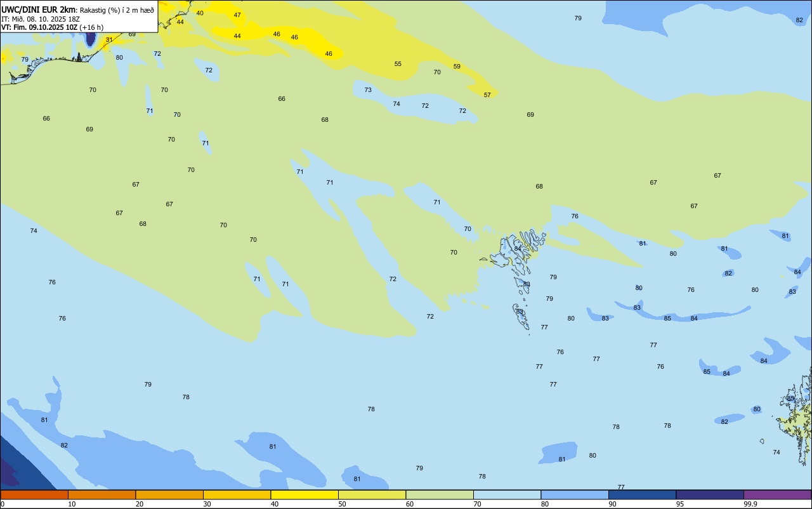Click the 'UWC/DINI EUR 2km' title text
The width and height of the screenshot is (812, 509).
tap(39, 10)
